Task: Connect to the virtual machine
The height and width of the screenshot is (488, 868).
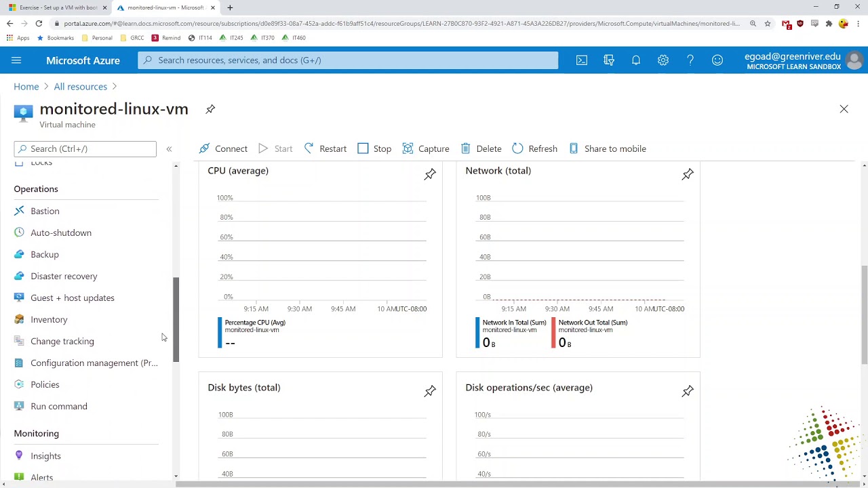Action: [x=223, y=148]
